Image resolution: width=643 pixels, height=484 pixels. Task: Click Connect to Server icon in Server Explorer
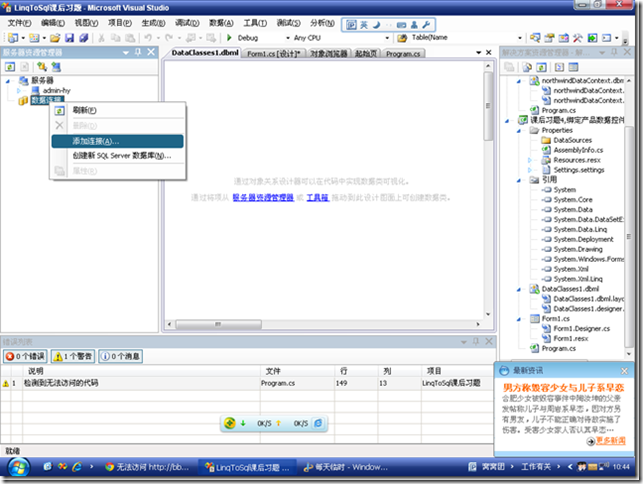point(56,66)
